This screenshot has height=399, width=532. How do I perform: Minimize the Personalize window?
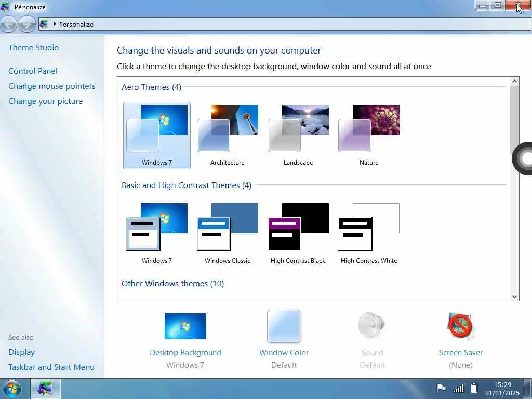(x=483, y=5)
